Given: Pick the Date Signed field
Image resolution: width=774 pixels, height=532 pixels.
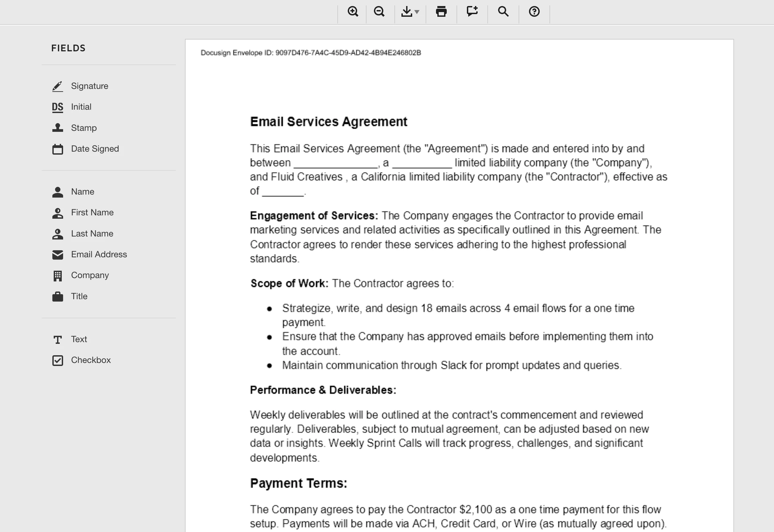Looking at the screenshot, I should pos(95,149).
